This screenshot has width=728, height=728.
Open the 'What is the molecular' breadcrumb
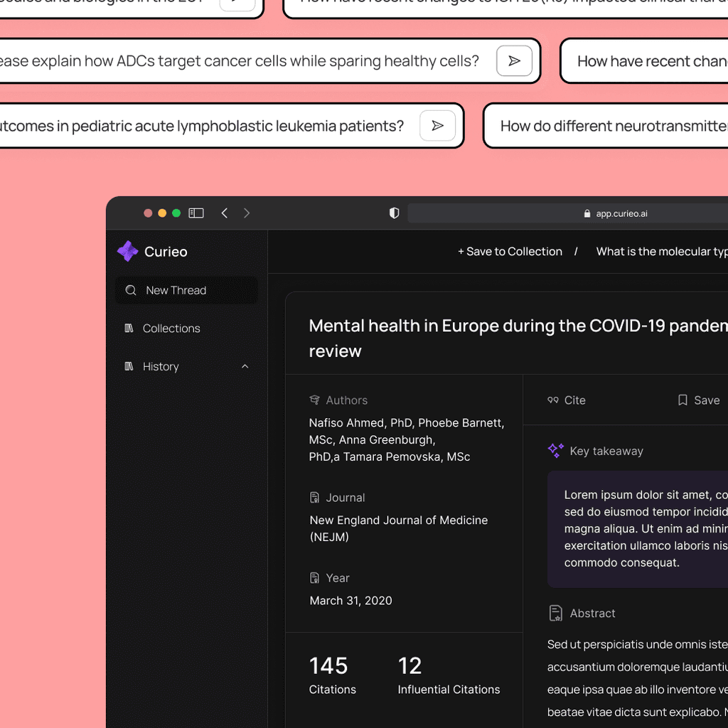pyautogui.click(x=662, y=251)
